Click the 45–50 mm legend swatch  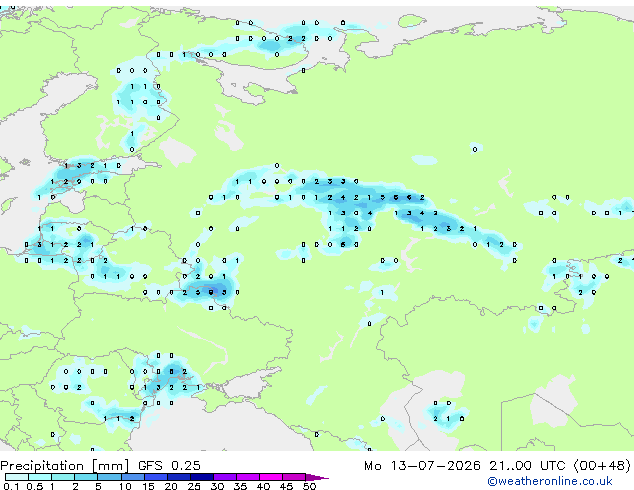pos(294,477)
